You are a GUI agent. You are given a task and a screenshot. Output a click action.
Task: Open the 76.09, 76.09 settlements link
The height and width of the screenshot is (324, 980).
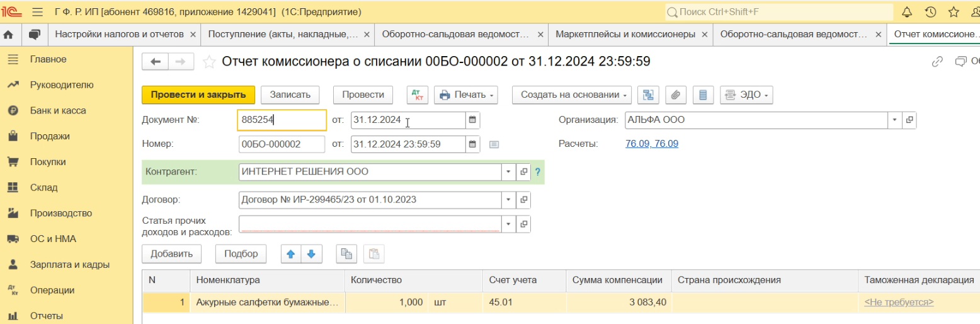tap(651, 144)
